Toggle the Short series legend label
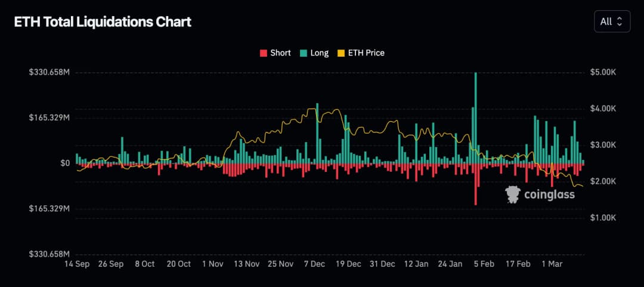The image size is (644, 287). click(x=280, y=53)
